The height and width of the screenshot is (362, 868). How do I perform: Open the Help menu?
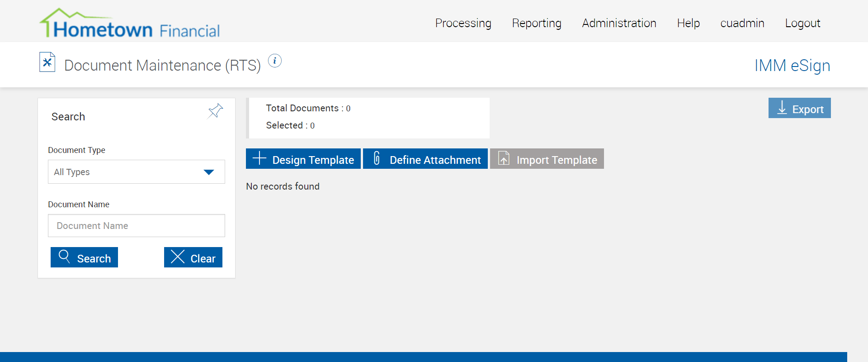pyautogui.click(x=688, y=23)
